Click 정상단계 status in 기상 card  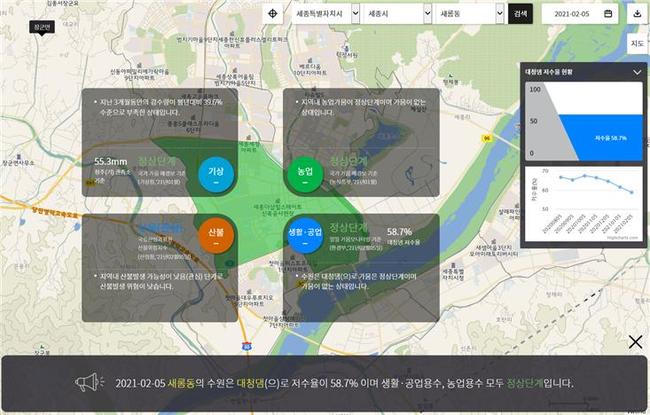click(x=157, y=161)
